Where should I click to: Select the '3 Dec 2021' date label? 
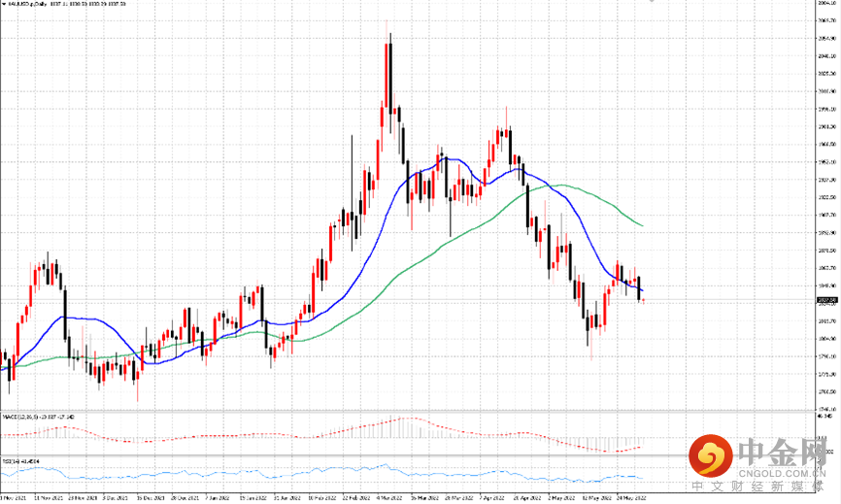click(115, 498)
